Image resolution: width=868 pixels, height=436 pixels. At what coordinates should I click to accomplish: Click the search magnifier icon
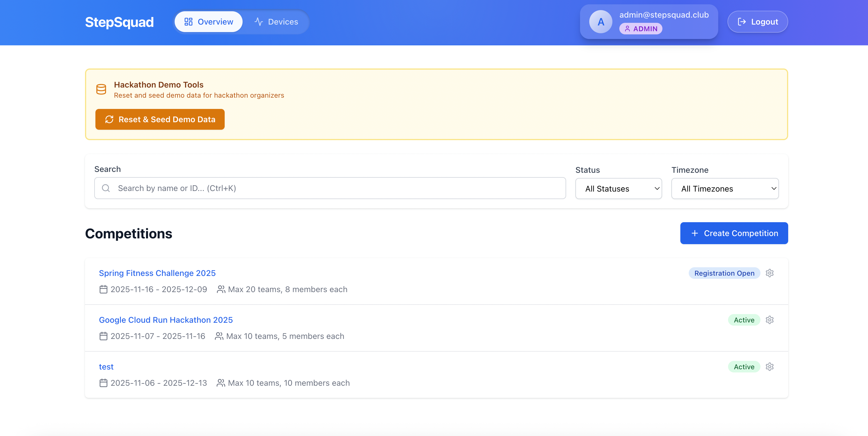(x=106, y=188)
